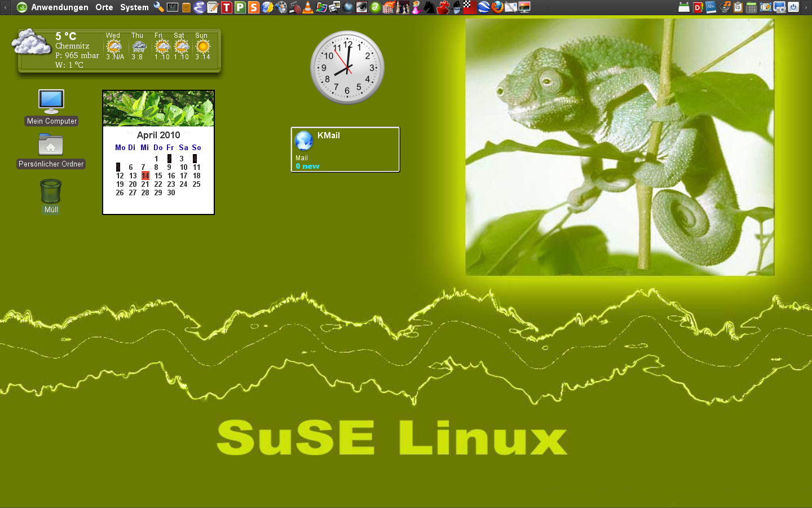Open the blue Abc book icon
The height and width of the screenshot is (508, 812).
(x=711, y=7)
